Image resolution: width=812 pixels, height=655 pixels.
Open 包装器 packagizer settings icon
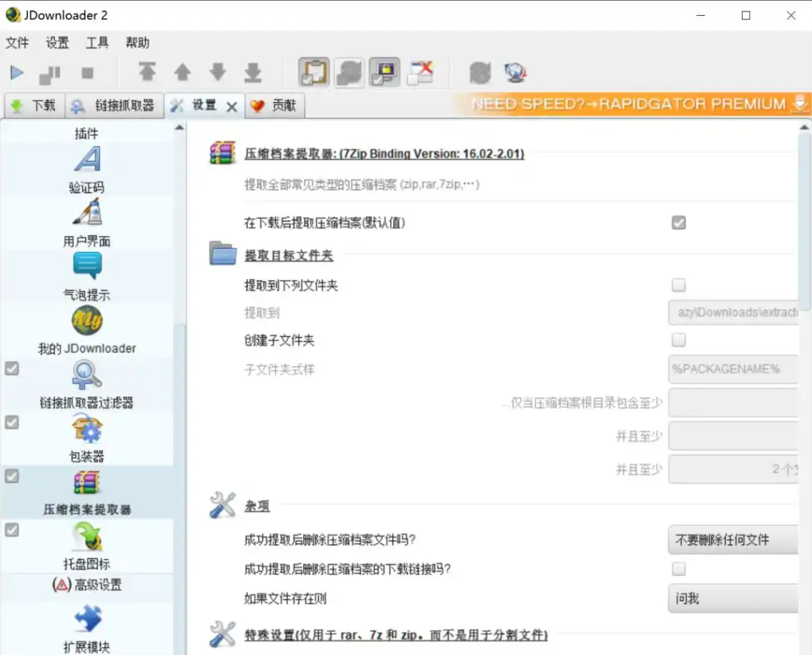pyautogui.click(x=86, y=428)
